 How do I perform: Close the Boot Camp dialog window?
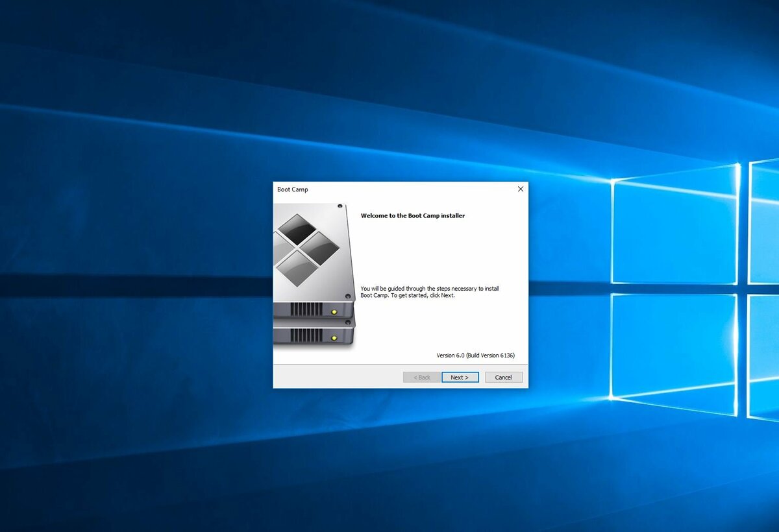[520, 189]
